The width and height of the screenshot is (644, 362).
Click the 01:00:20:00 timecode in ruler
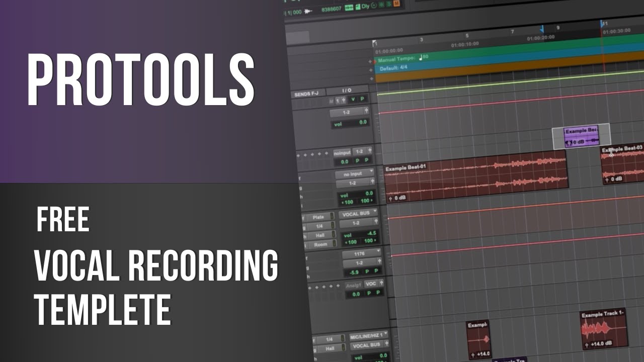(541, 37)
